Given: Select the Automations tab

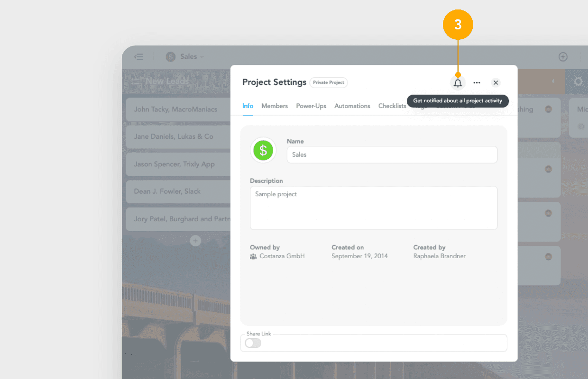Looking at the screenshot, I should (x=352, y=106).
